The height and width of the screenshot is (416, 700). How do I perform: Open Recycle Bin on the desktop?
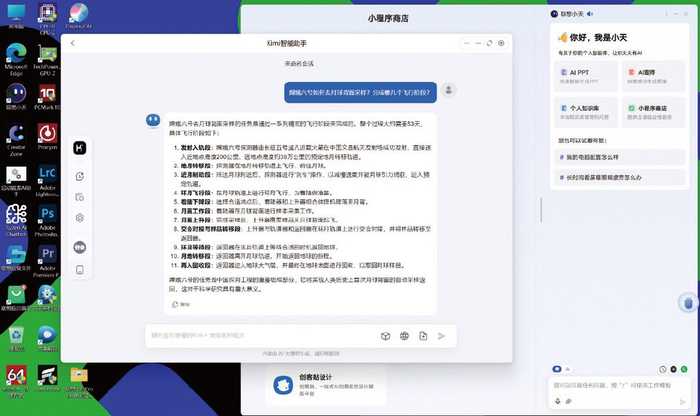pyautogui.click(x=16, y=339)
